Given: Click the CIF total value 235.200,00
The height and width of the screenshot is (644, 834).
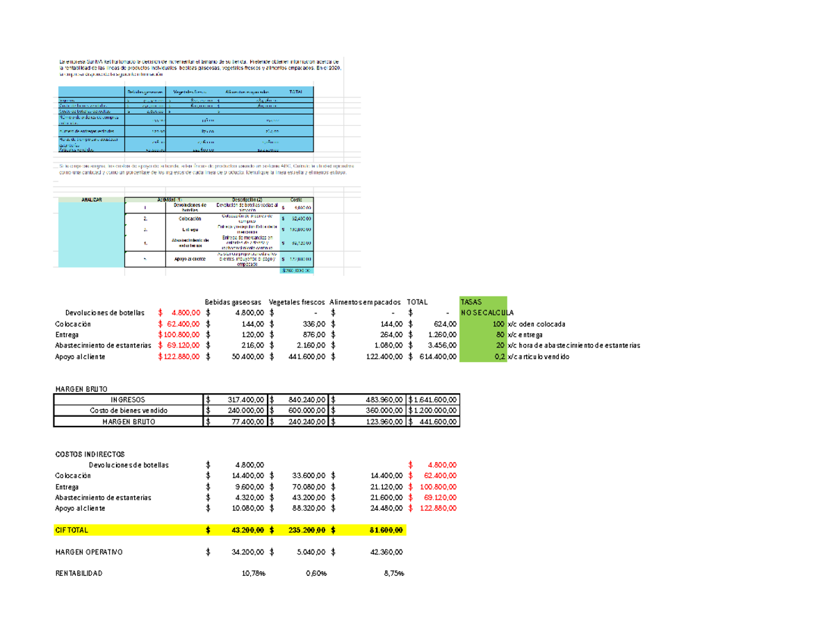Looking at the screenshot, I should pyautogui.click(x=307, y=531).
